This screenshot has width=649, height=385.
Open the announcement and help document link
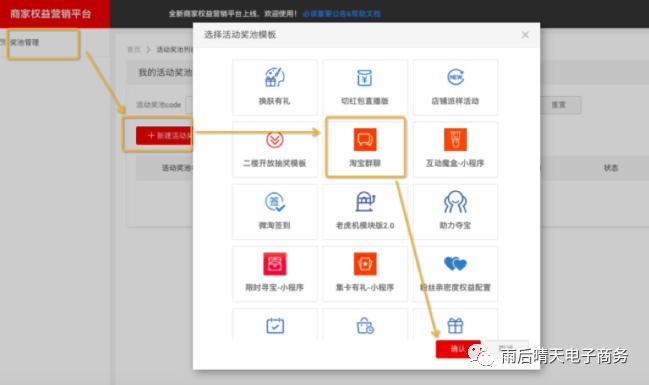[x=341, y=14]
